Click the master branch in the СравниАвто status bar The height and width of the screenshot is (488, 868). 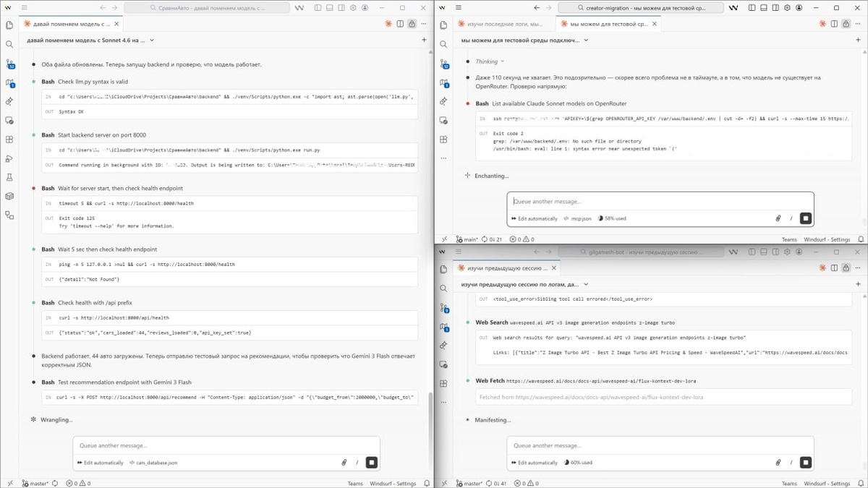tap(35, 484)
